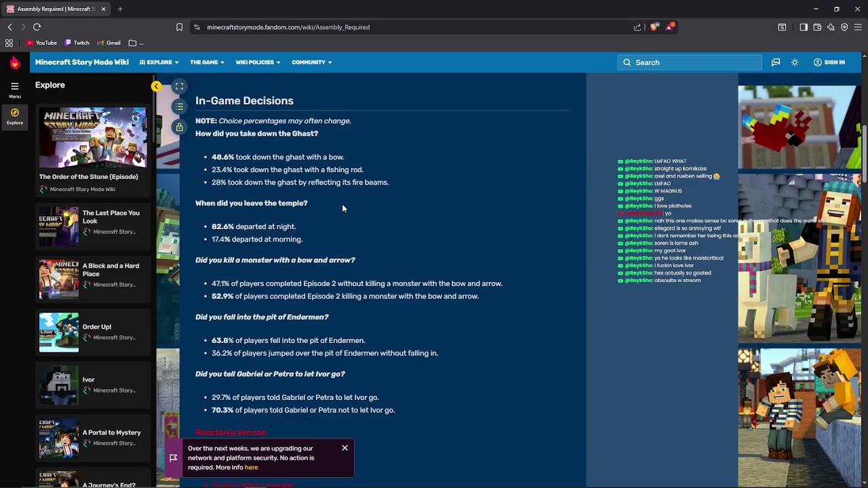Image resolution: width=868 pixels, height=488 pixels.
Task: Click the Fandom flame logo
Action: [15, 62]
